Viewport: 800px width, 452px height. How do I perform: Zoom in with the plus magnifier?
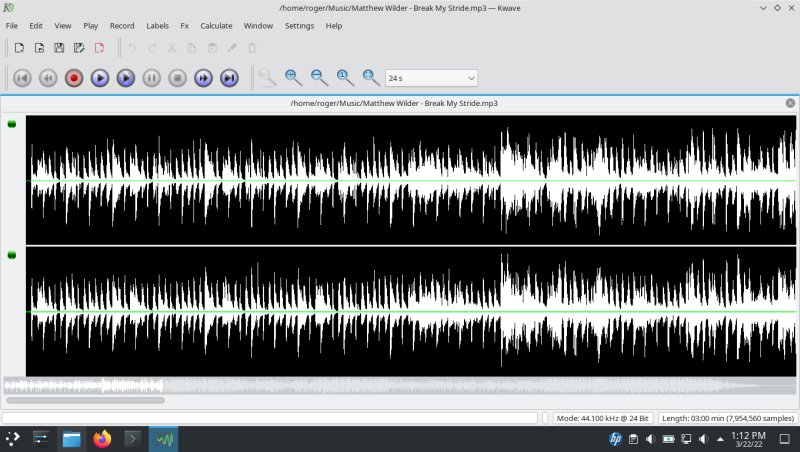pos(293,78)
